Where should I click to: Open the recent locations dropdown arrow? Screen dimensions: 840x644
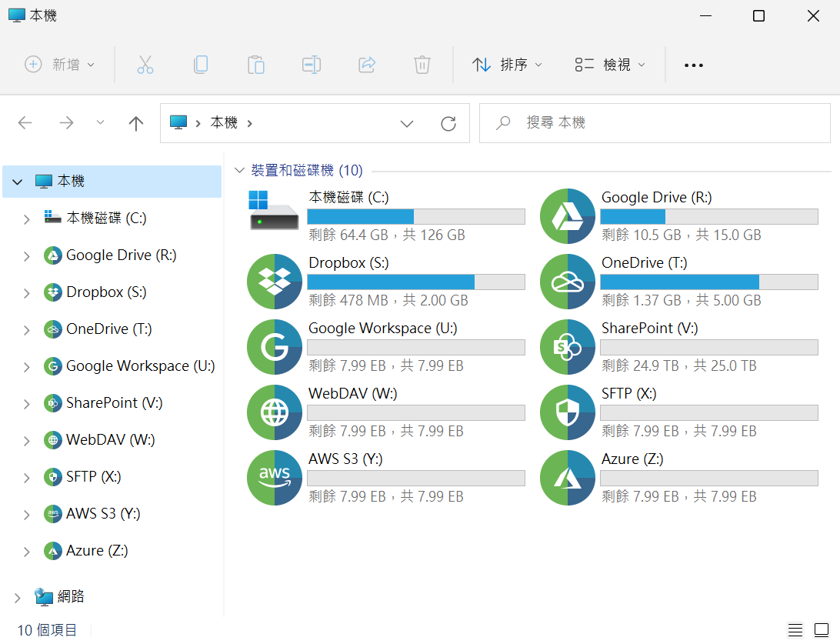click(100, 122)
